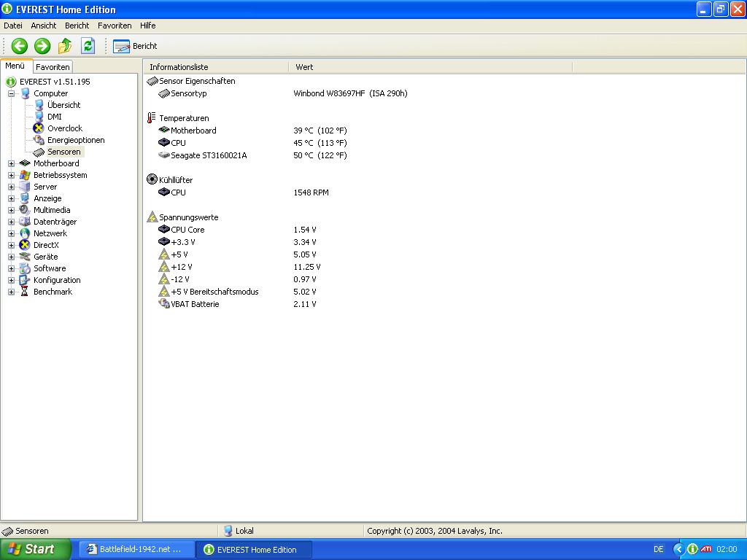Expand the Netzwerk tree node

[x=11, y=234]
